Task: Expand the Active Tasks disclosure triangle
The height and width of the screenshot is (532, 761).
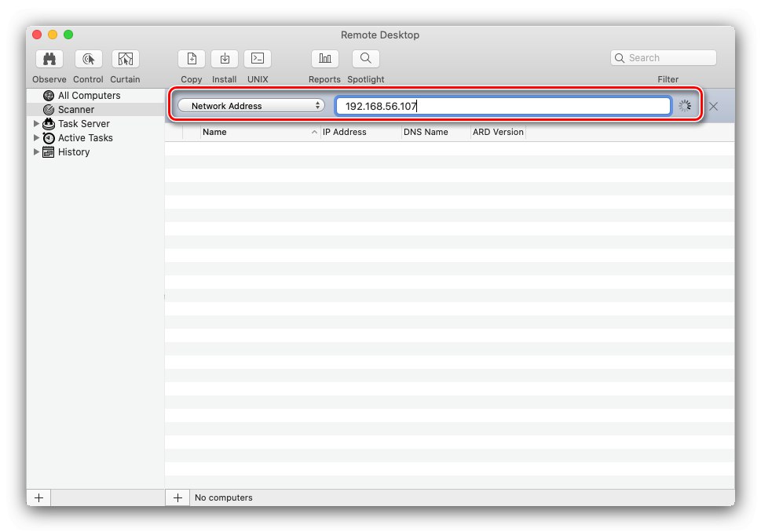Action: pos(36,138)
